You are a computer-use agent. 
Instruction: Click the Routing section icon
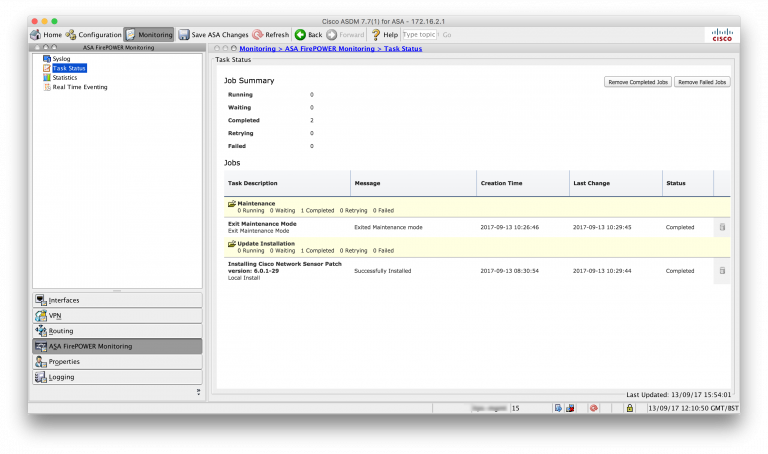(x=41, y=331)
